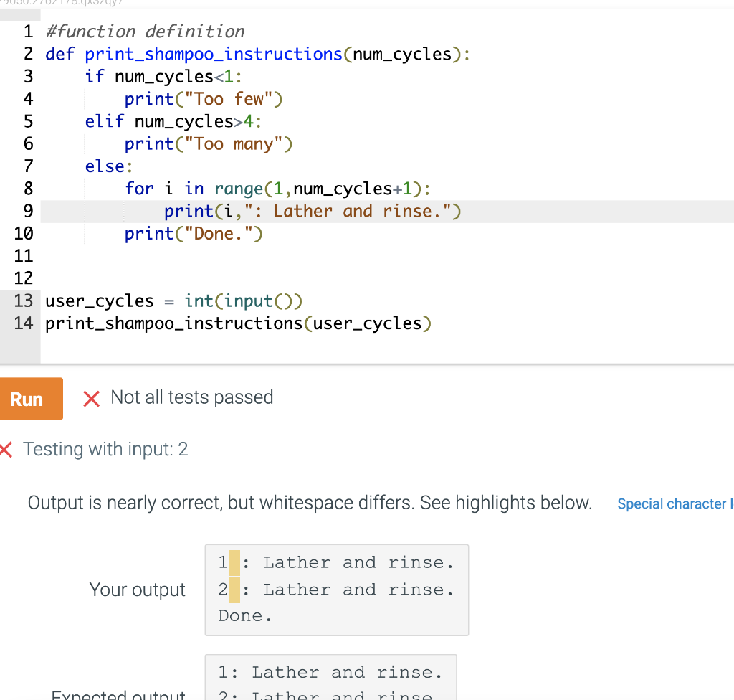Click the whitespace differs message text
The image size is (734, 700).
click(310, 503)
